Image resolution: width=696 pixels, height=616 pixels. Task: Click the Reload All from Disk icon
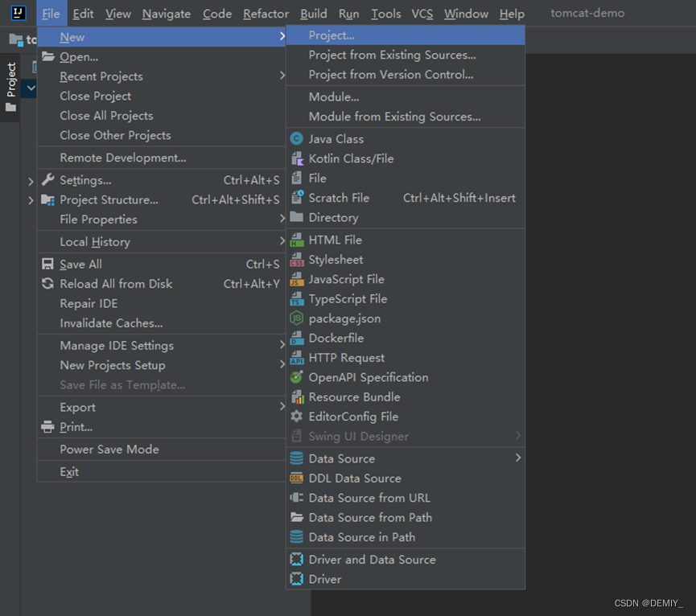tap(48, 283)
